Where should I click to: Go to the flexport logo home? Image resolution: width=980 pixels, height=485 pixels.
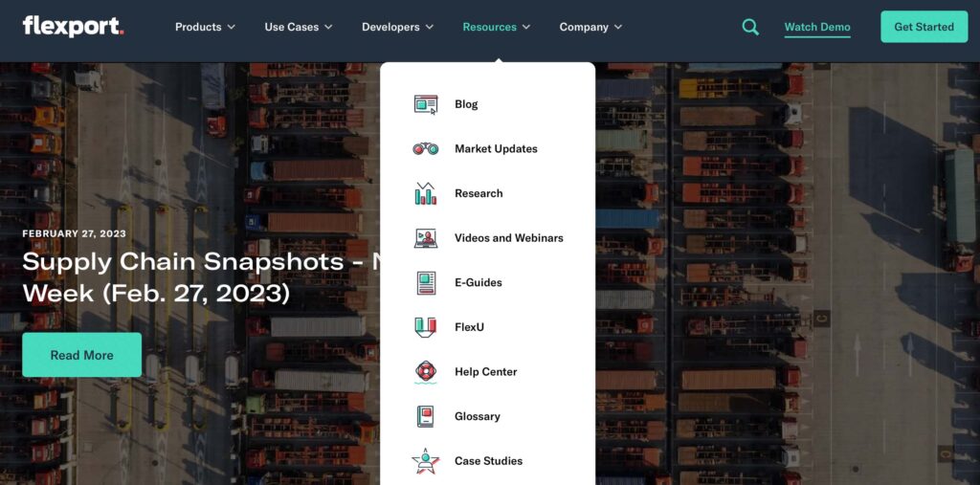73,26
